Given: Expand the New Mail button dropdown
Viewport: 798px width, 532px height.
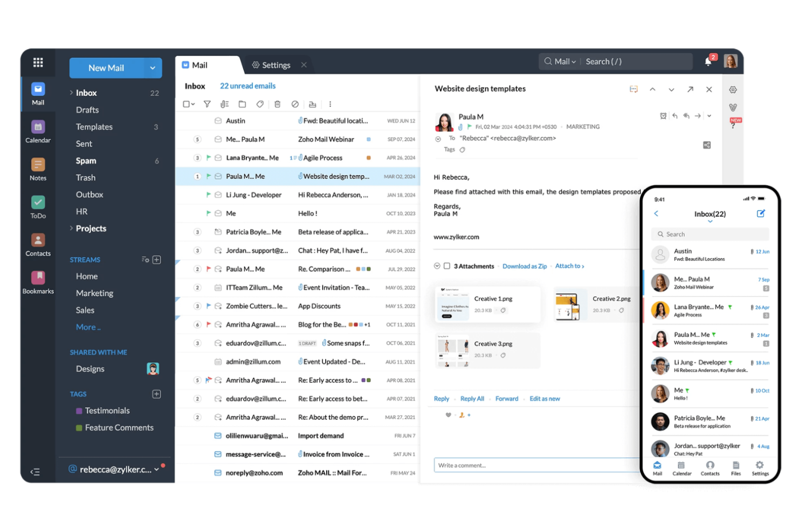Looking at the screenshot, I should pyautogui.click(x=153, y=68).
